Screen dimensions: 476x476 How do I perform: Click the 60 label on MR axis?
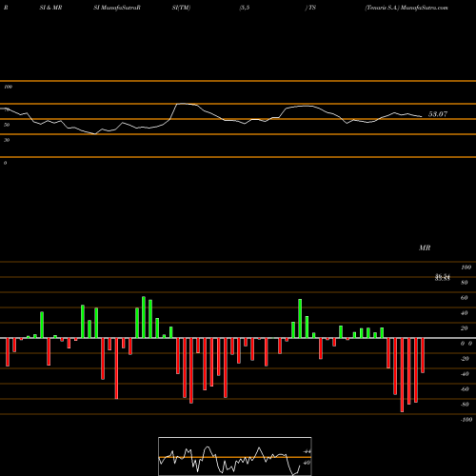pos(464,298)
